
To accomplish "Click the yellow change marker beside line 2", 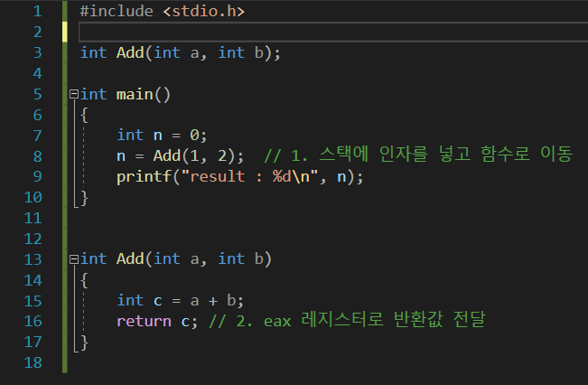I will coord(65,32).
